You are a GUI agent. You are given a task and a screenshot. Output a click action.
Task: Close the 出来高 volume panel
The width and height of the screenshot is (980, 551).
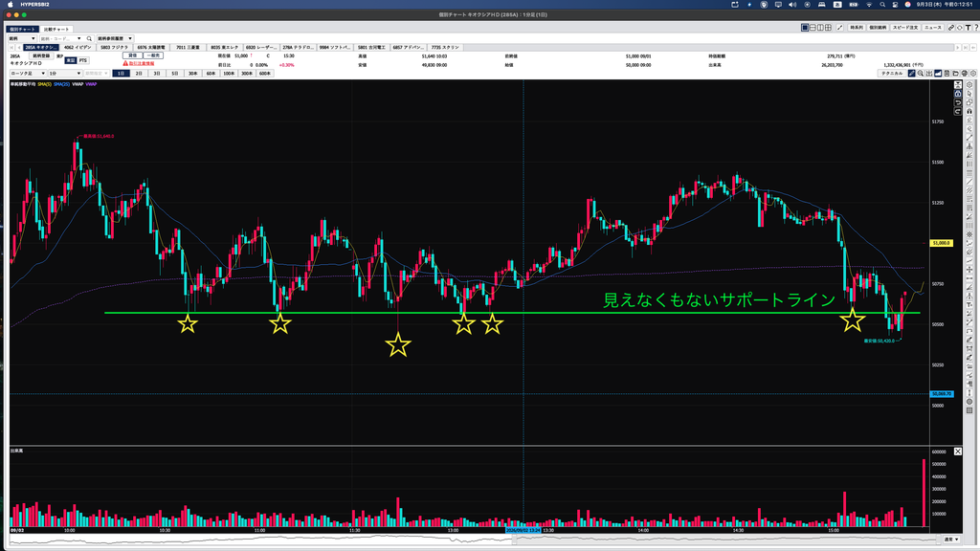point(957,452)
